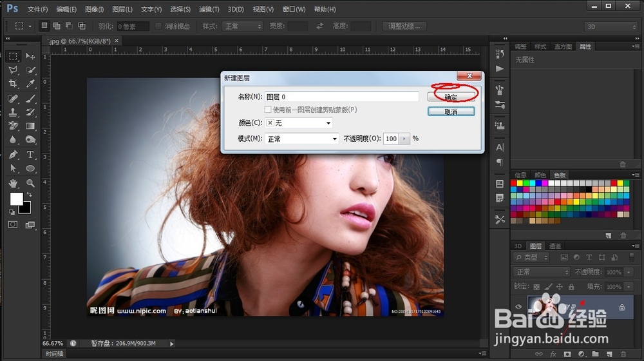Image resolution: width=644 pixels, height=361 pixels.
Task: Switch to the Histogram tab
Action: (563, 46)
